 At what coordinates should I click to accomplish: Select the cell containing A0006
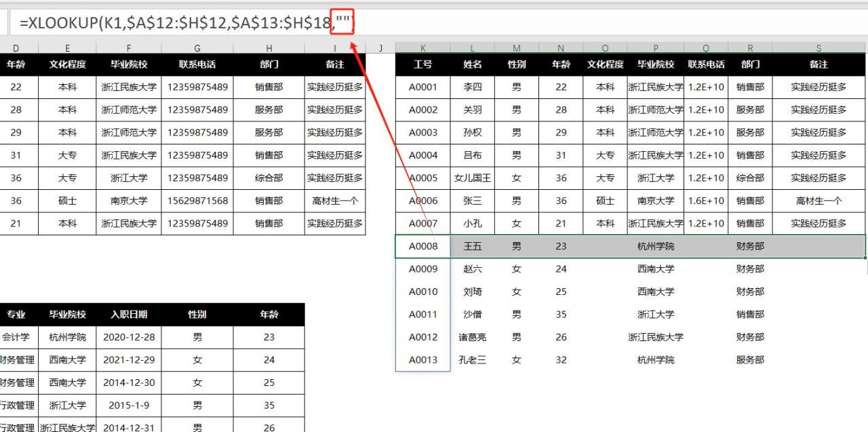pos(423,201)
